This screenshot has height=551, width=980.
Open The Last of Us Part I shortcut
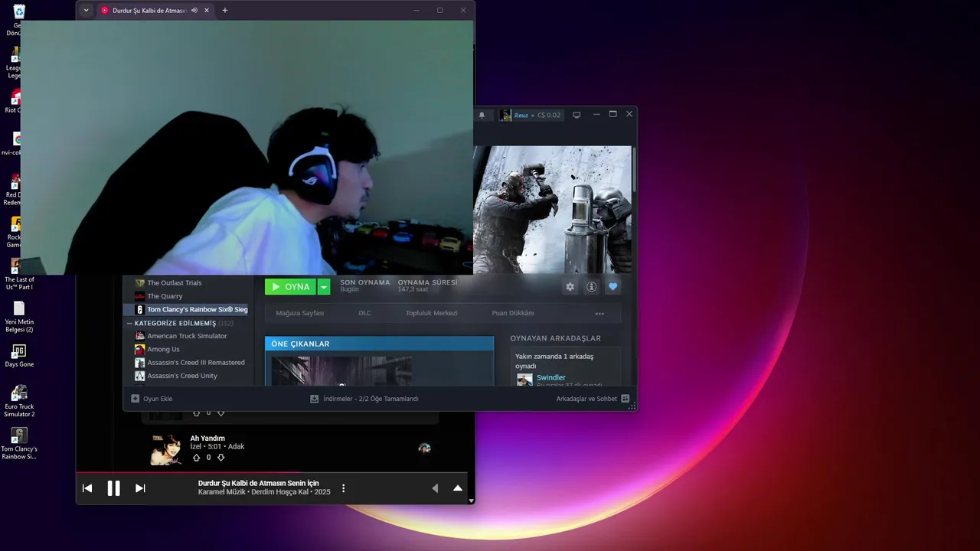coord(19,274)
